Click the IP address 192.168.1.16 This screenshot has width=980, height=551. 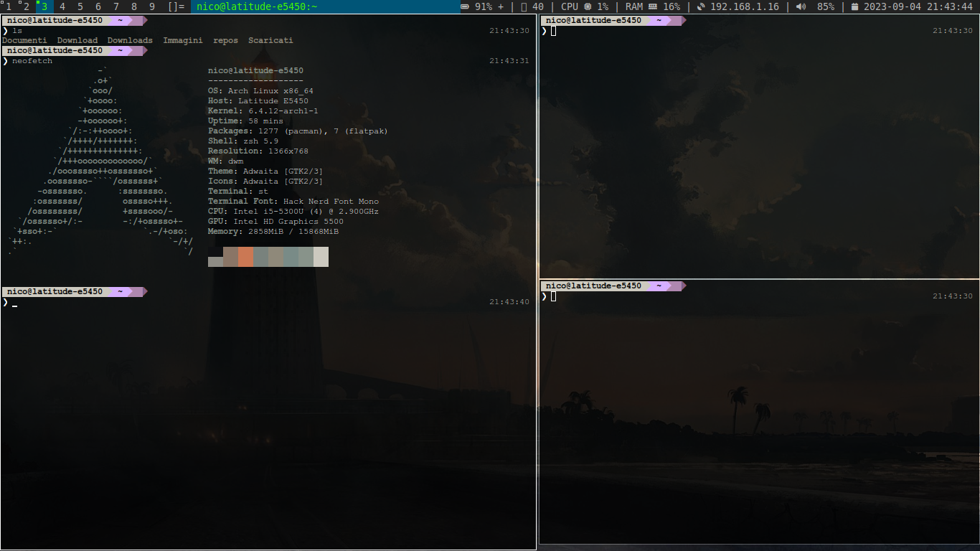[745, 6]
